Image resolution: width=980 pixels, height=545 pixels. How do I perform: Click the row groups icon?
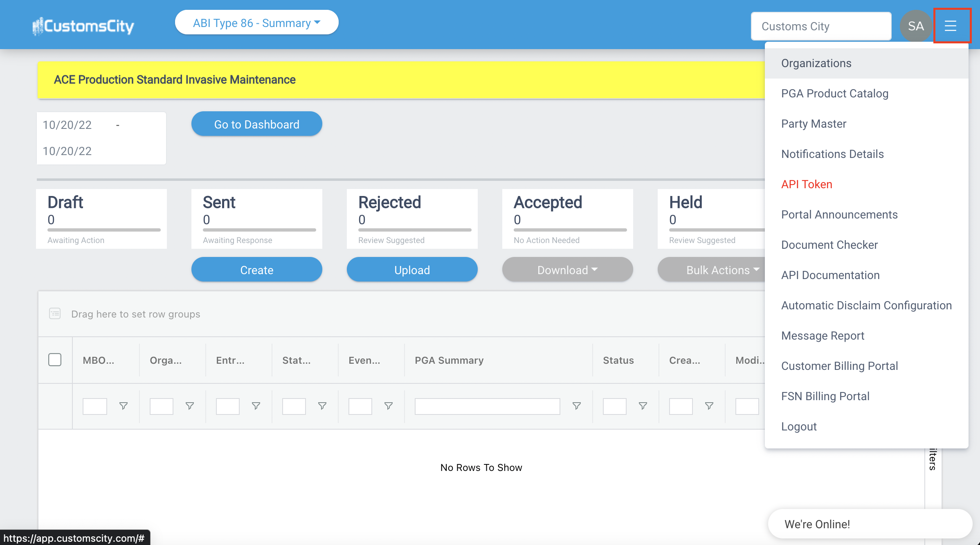coord(55,314)
